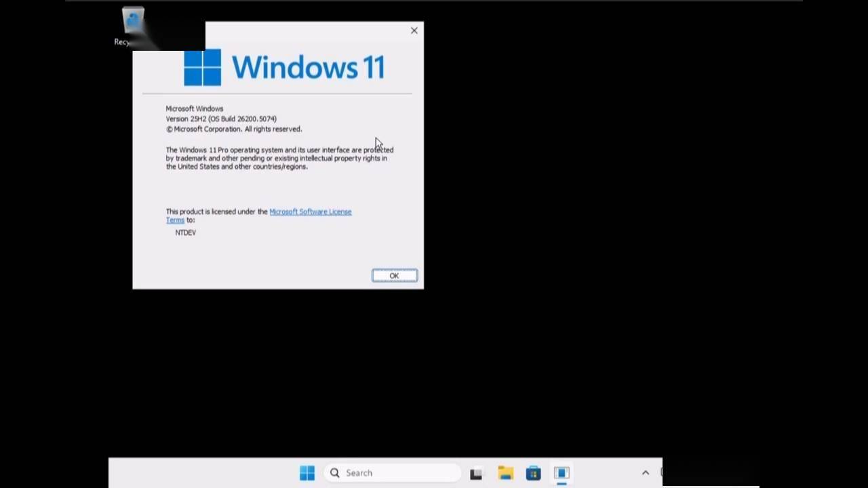Click the Microsoft Corporation copyright line
This screenshot has height=488, width=868.
click(x=234, y=129)
